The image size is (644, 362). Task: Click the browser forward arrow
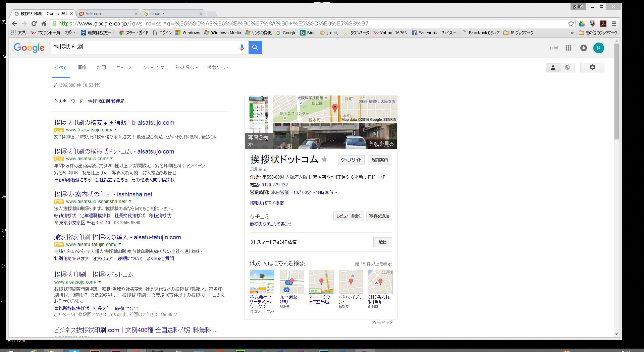[24, 23]
